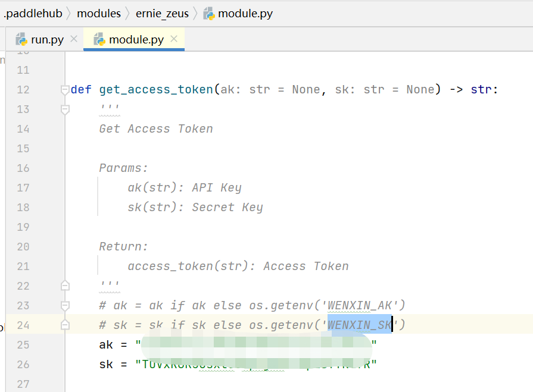Click the 'sk: str = None' parameter
Screen dimensions: 533x392
coord(385,90)
